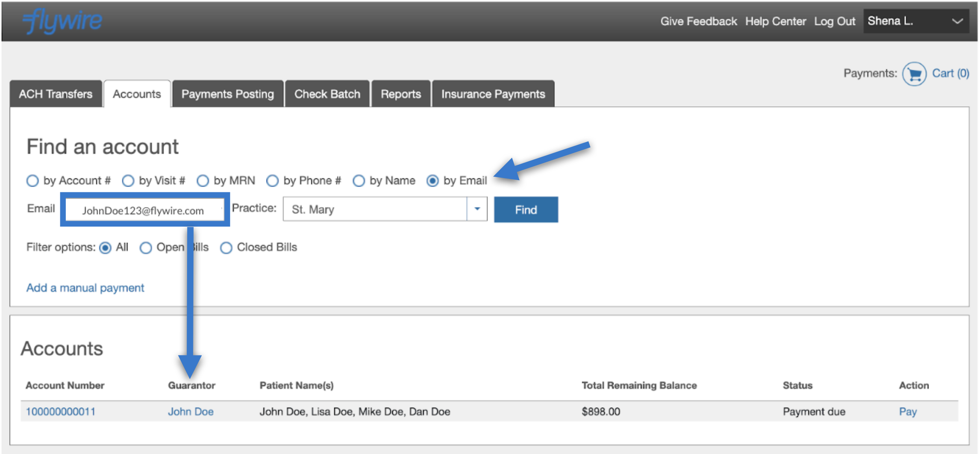
Task: Go to the Insurance Payments tab
Action: (493, 94)
